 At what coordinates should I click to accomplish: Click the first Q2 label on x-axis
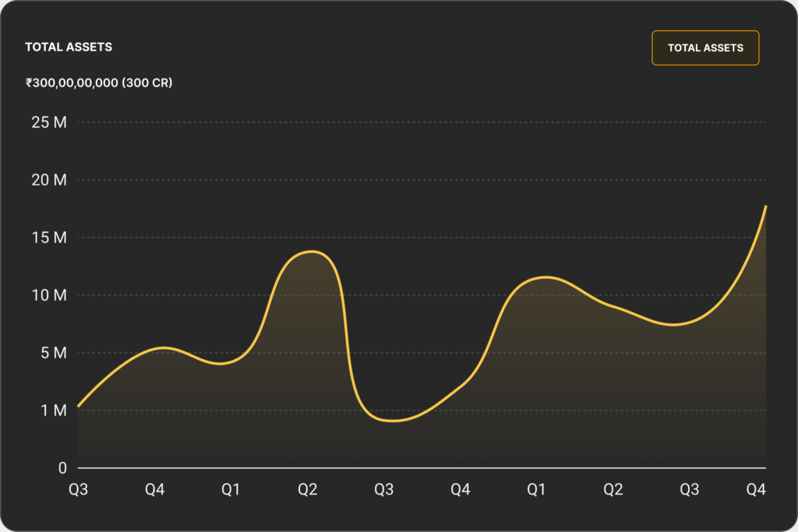[x=308, y=490]
